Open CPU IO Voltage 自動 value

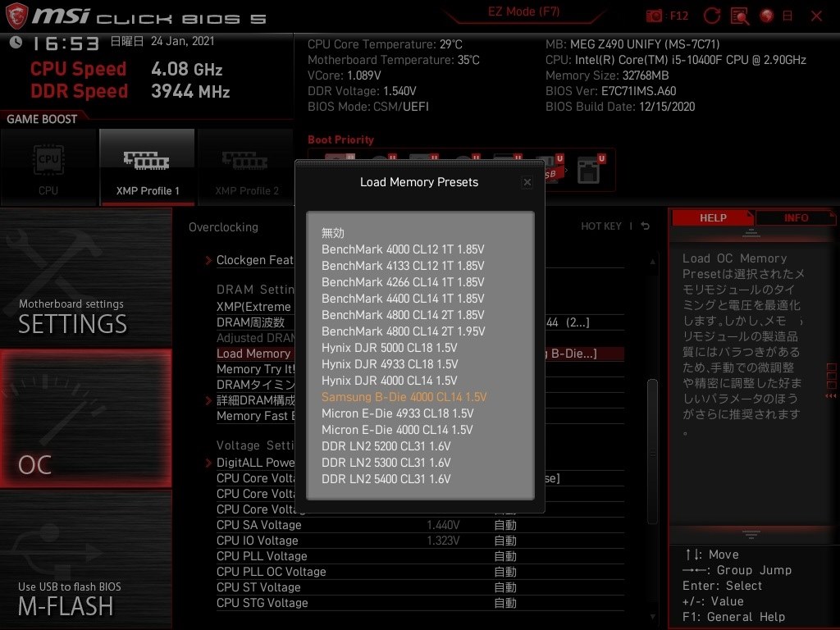(x=505, y=541)
